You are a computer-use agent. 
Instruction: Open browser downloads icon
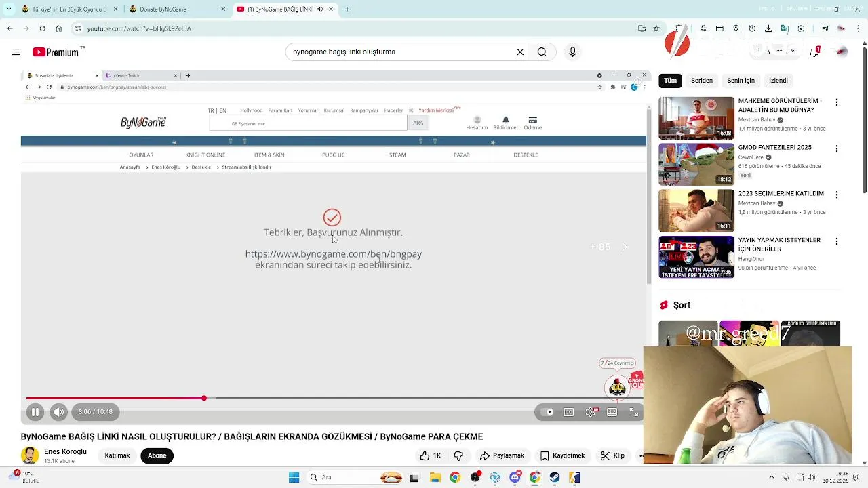click(768, 28)
